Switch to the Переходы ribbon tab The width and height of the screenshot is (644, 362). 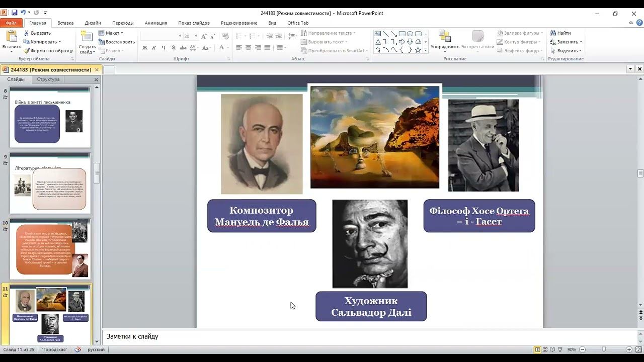[123, 23]
